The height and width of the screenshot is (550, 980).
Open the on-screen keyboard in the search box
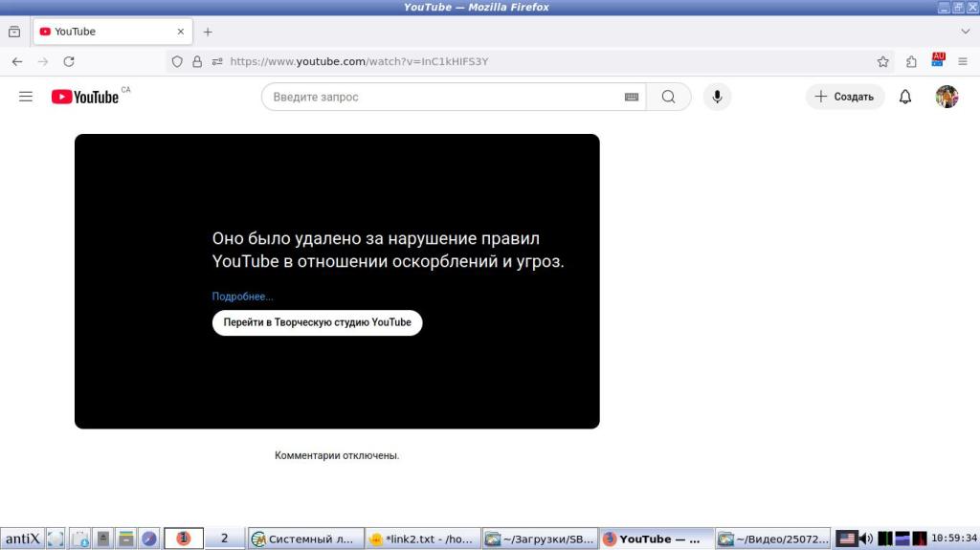coord(632,97)
